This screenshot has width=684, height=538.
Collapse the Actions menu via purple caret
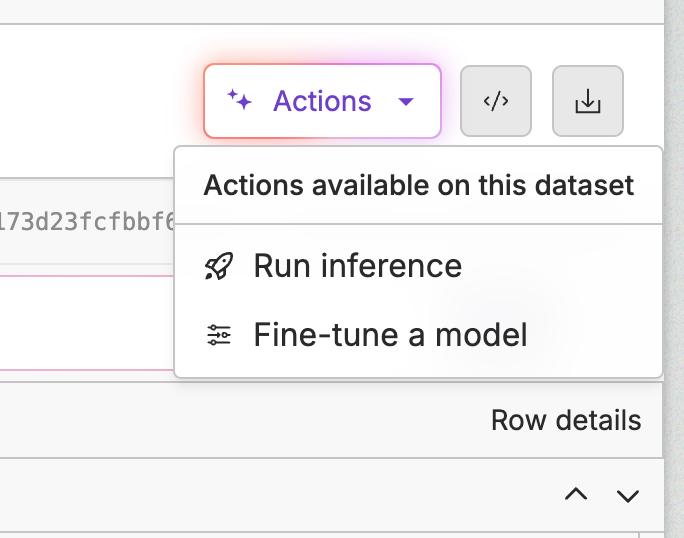click(405, 101)
